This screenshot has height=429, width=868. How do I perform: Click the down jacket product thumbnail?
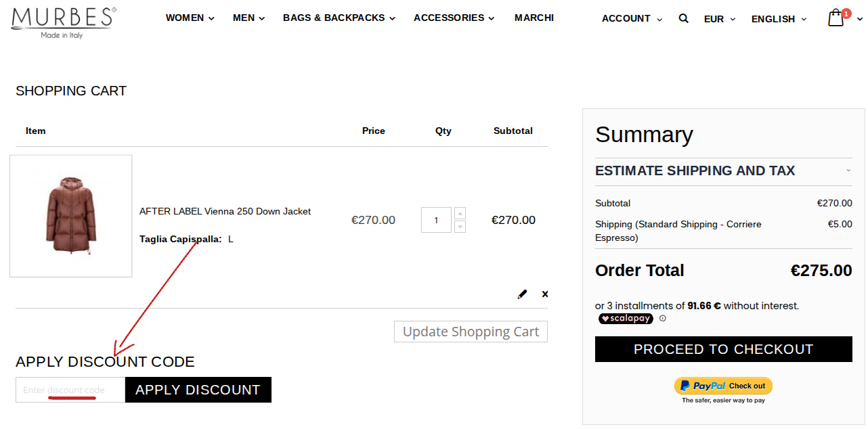71,216
